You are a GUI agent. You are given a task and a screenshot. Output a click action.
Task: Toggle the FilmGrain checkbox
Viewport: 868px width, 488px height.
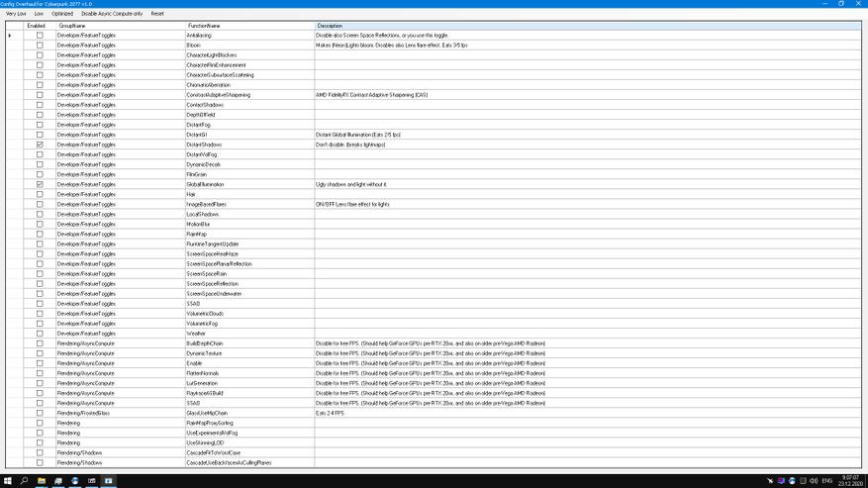click(40, 174)
